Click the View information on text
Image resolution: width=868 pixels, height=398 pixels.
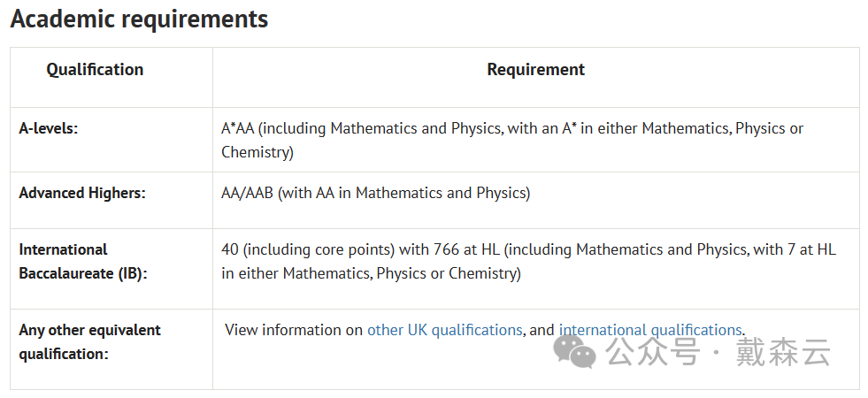294,330
